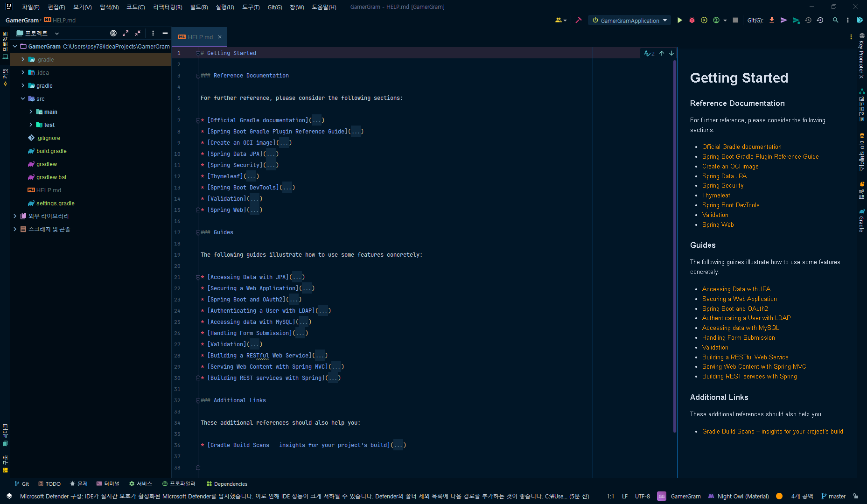Viewport: 867px width, 504px height.
Task: Expand the main folder
Action: tap(31, 112)
